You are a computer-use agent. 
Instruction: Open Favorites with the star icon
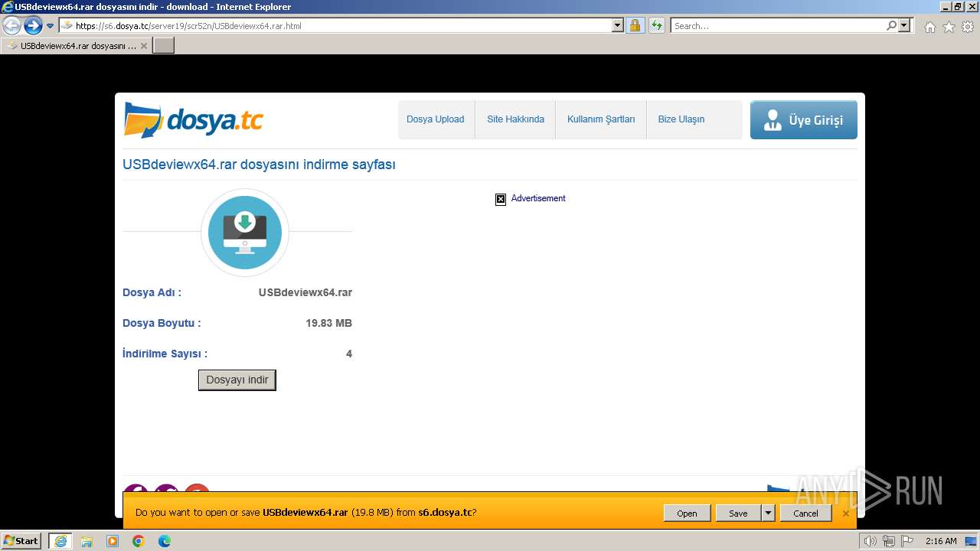(x=949, y=27)
